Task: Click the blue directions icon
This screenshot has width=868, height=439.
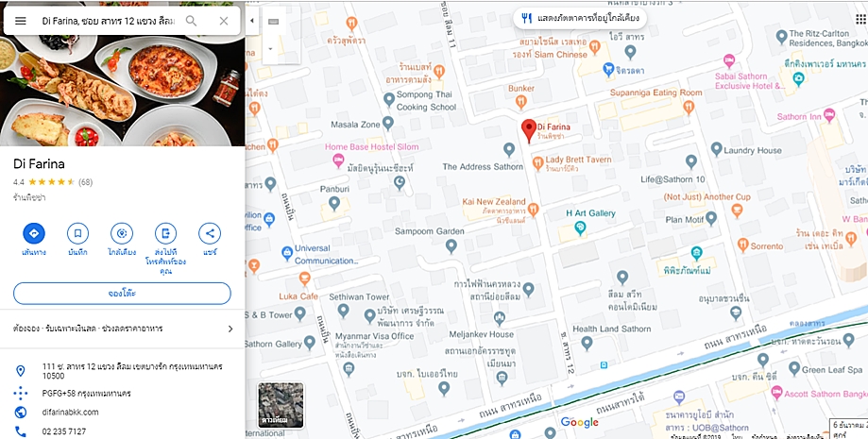Action: point(34,233)
